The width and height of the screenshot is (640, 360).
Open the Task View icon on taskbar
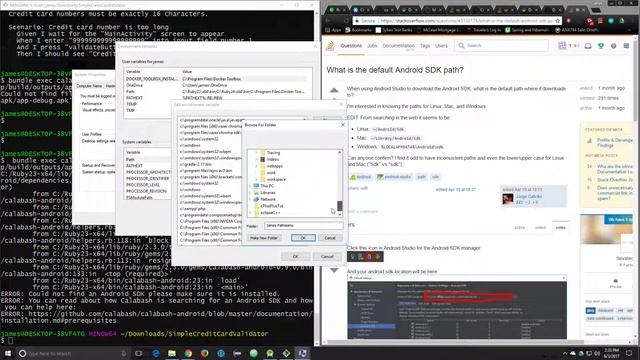pyautogui.click(x=139, y=353)
